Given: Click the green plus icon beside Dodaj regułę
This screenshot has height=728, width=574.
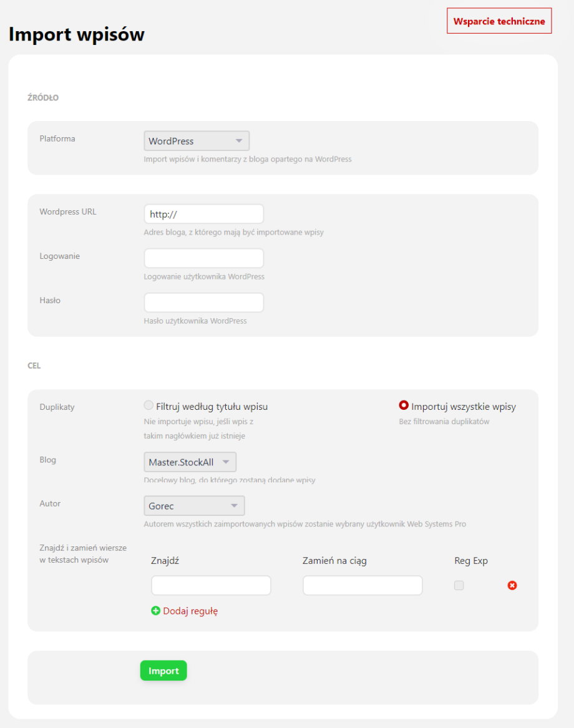Looking at the screenshot, I should coord(155,611).
